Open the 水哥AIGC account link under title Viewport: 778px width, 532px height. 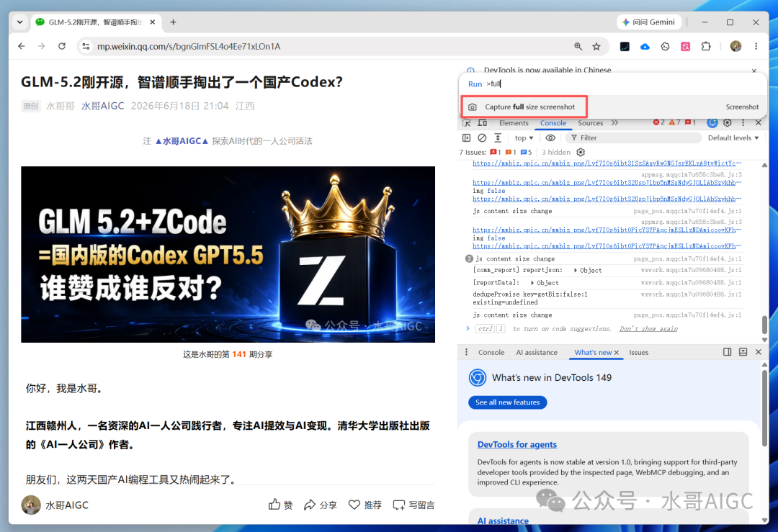coord(102,106)
